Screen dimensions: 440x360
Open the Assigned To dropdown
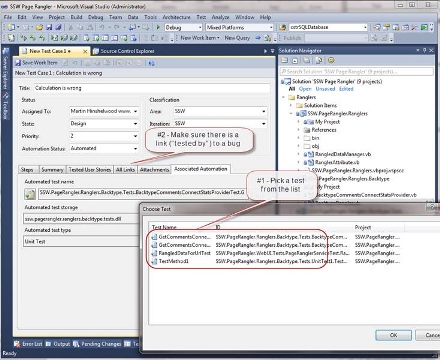135,111
